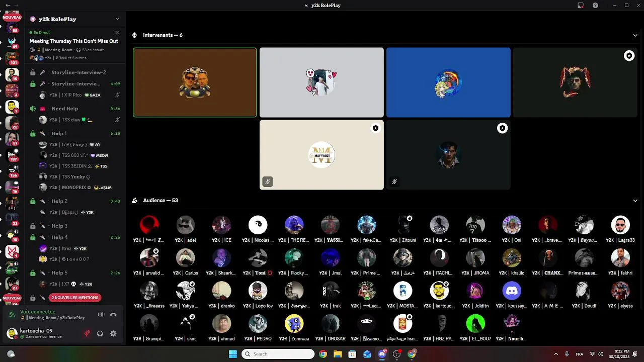The image size is (644, 362).
Task: Click Windows taskbar Search box
Action: click(278, 354)
